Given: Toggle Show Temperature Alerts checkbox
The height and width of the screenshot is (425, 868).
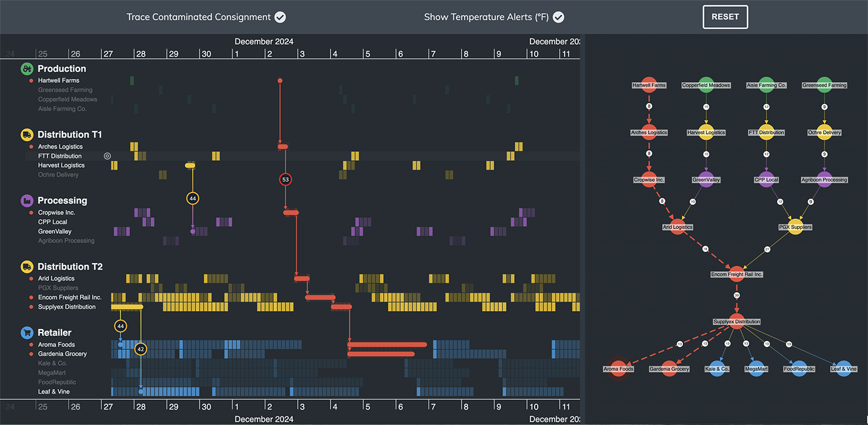Looking at the screenshot, I should tap(558, 17).
